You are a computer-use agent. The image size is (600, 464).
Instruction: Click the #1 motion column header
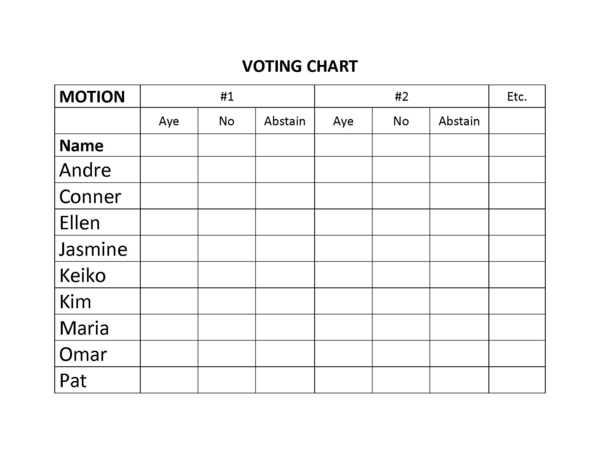(x=227, y=97)
